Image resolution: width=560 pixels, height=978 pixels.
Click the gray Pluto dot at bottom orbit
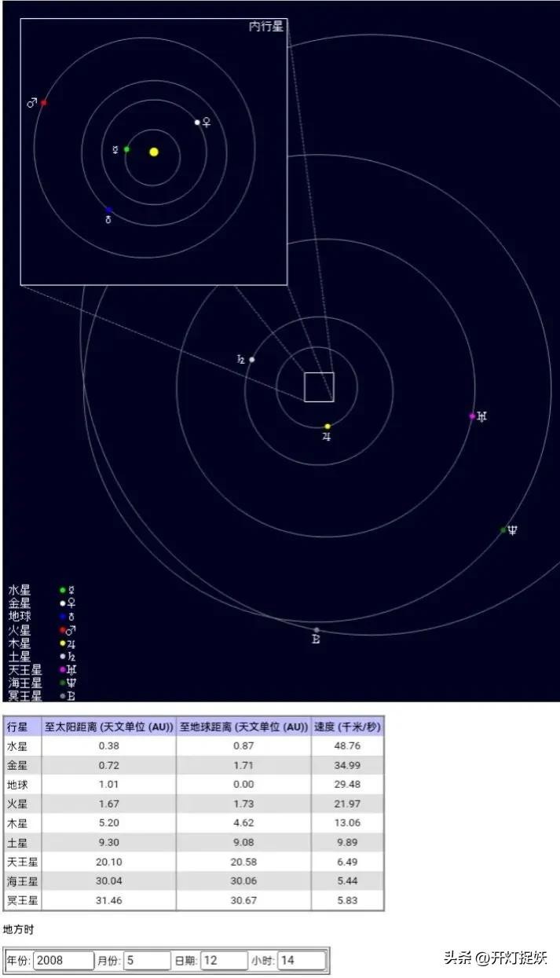tap(317, 630)
